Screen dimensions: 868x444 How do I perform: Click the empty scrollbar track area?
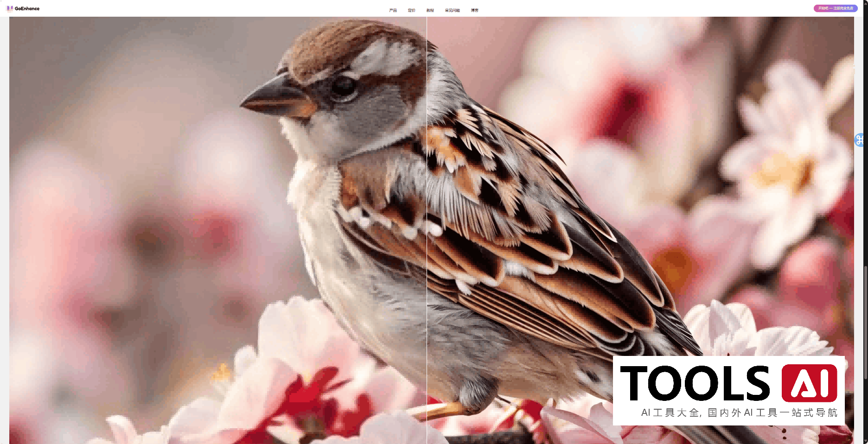(865, 139)
